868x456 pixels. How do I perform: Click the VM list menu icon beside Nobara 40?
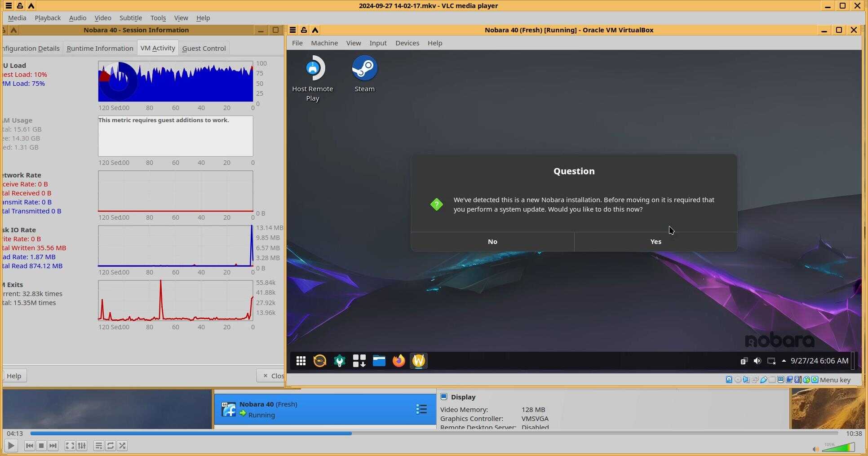click(421, 409)
